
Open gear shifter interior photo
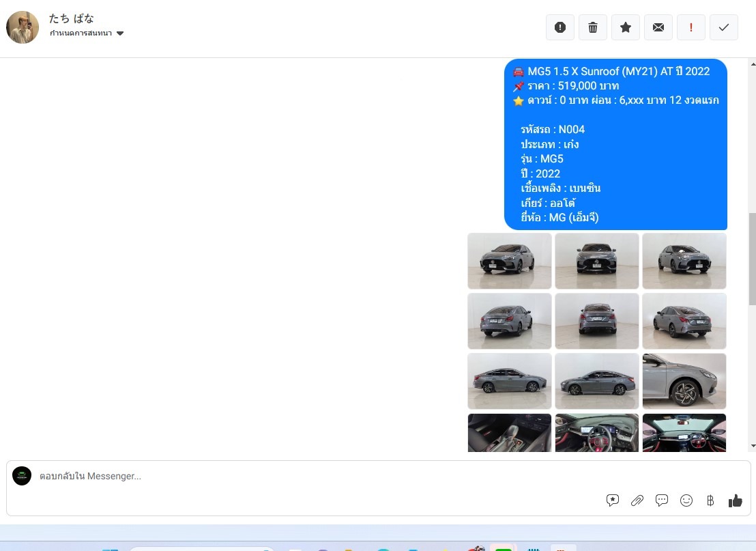pos(510,433)
